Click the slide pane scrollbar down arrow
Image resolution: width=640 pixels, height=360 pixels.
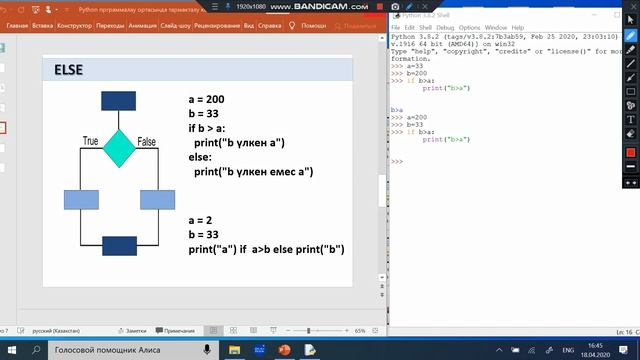pyautogui.click(x=382, y=277)
